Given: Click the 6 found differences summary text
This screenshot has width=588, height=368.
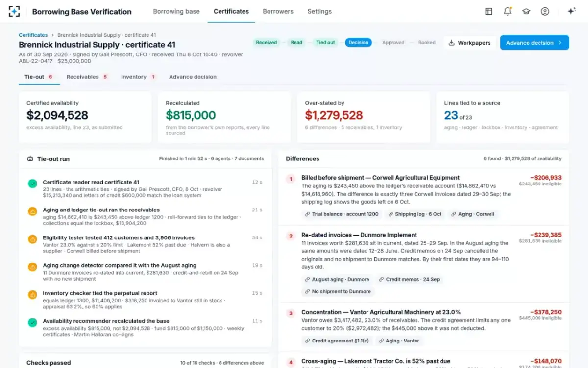Looking at the screenshot, I should 522,158.
